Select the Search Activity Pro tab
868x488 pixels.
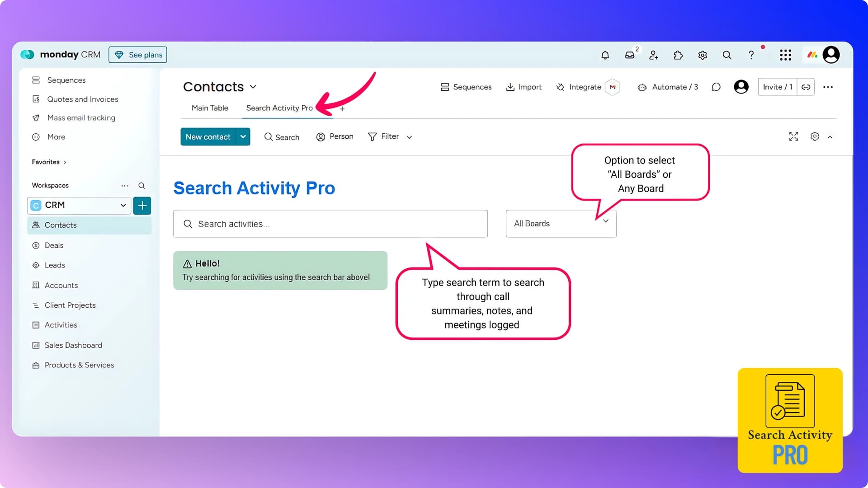tap(279, 108)
